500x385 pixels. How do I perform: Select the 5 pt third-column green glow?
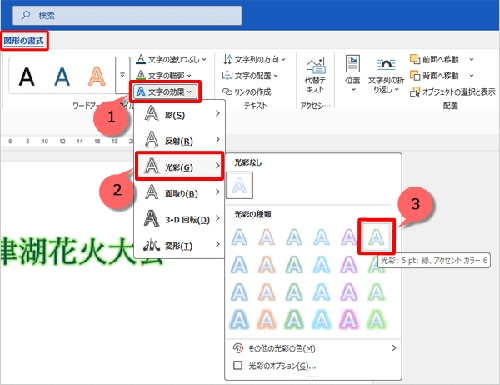click(294, 237)
